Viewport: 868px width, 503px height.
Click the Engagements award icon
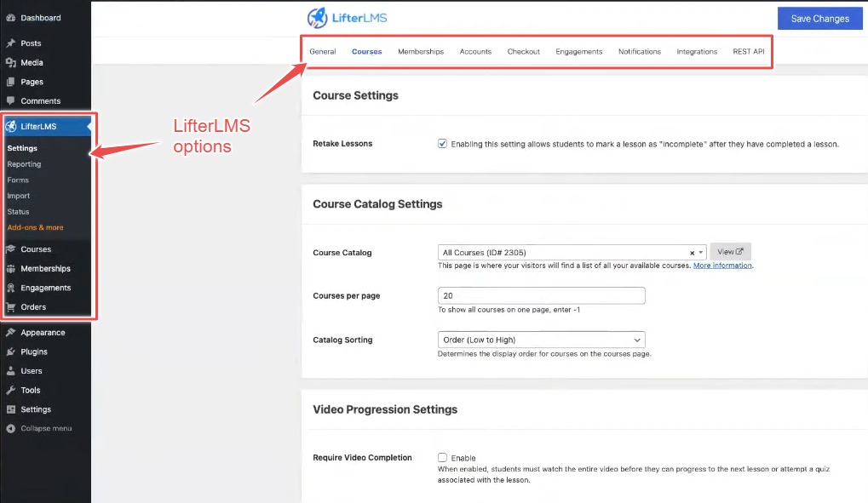(10, 288)
